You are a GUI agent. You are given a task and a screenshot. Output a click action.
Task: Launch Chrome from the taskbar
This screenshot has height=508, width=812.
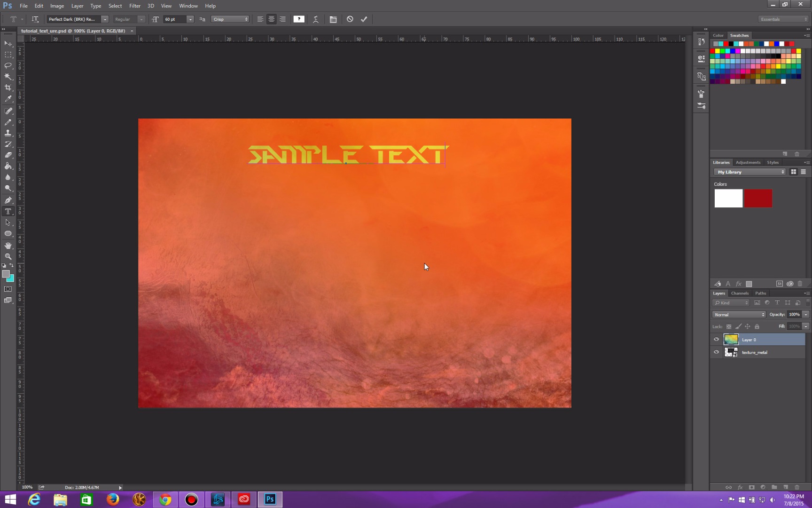click(x=165, y=500)
